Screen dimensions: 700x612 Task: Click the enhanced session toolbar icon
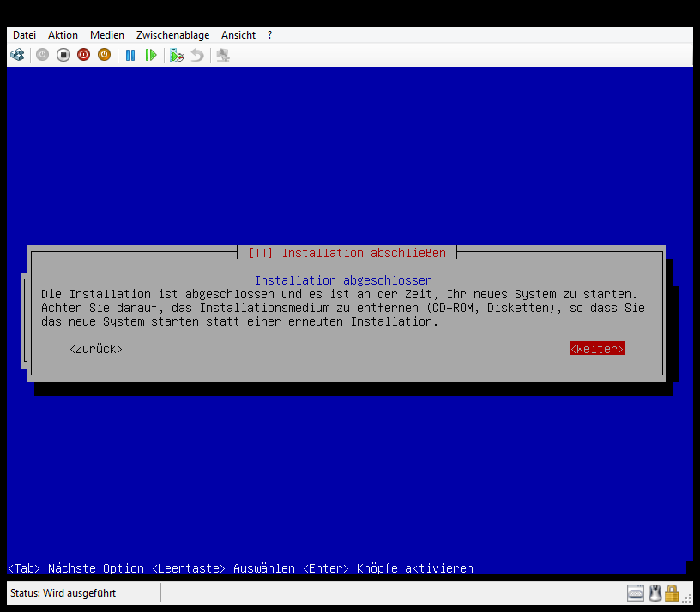223,55
